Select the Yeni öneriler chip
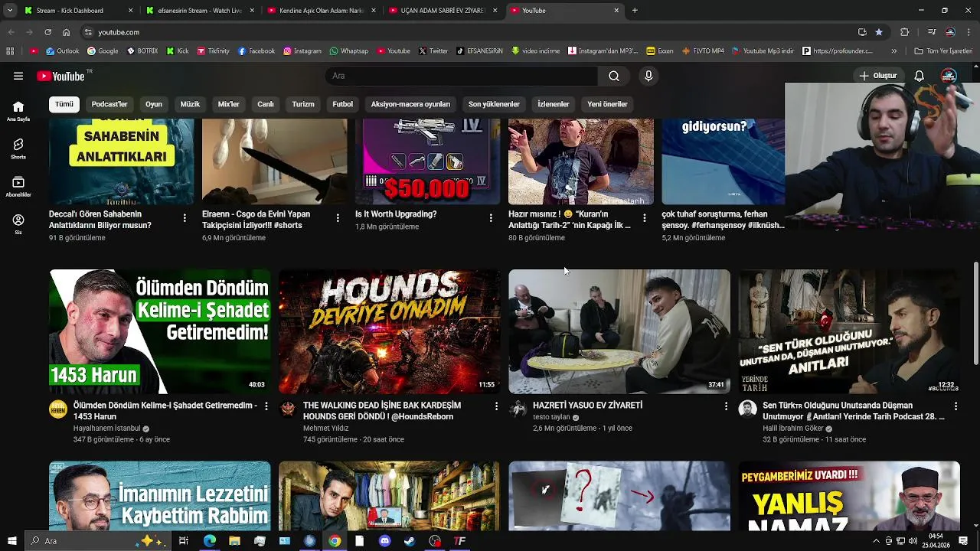Screen dimensions: 980x551 (607, 104)
